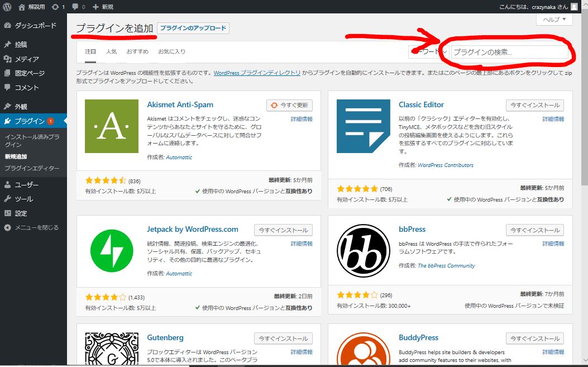The width and height of the screenshot is (588, 367).
Task: Open 詳細情報 for Gutenberg
Action: [x=302, y=352]
